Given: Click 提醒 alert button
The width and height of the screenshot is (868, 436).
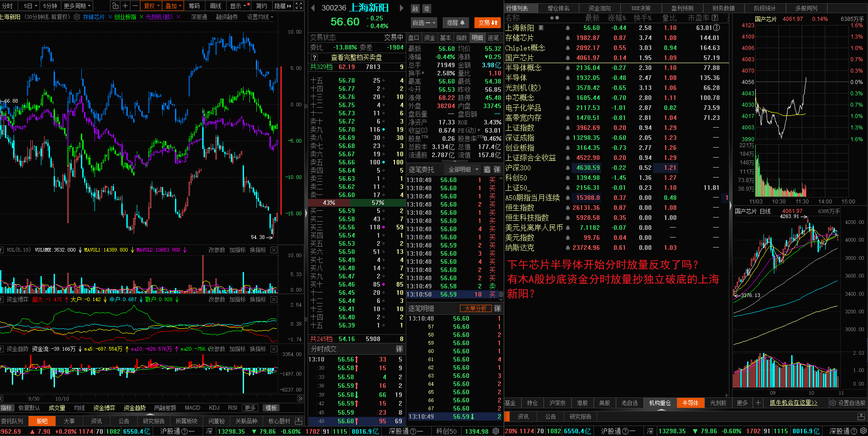Looking at the screenshot, I should coord(456,22).
